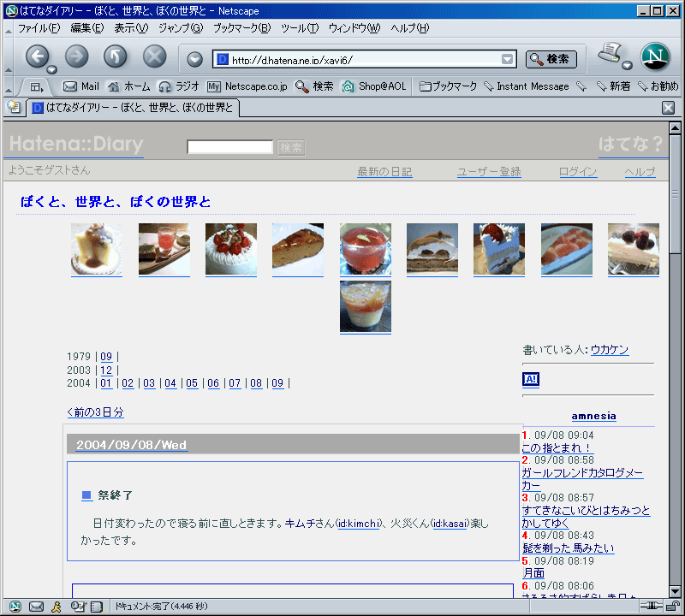
Task: Open the 表示 (View) menu
Action: coord(131,28)
